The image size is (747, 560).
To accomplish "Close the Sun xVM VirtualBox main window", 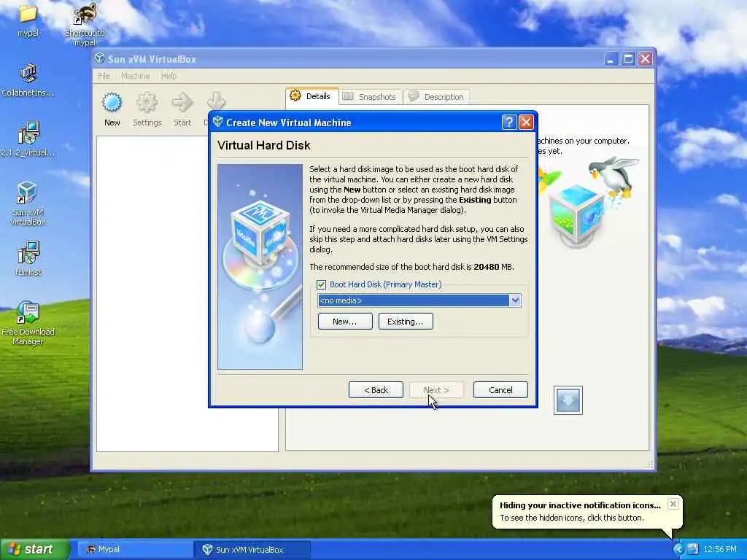I will (x=645, y=59).
